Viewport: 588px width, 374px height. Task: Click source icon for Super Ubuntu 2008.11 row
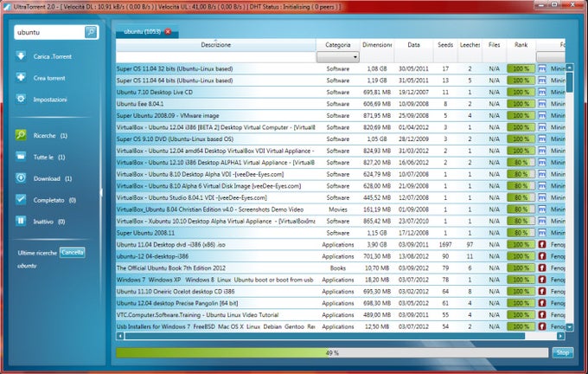tap(542, 233)
